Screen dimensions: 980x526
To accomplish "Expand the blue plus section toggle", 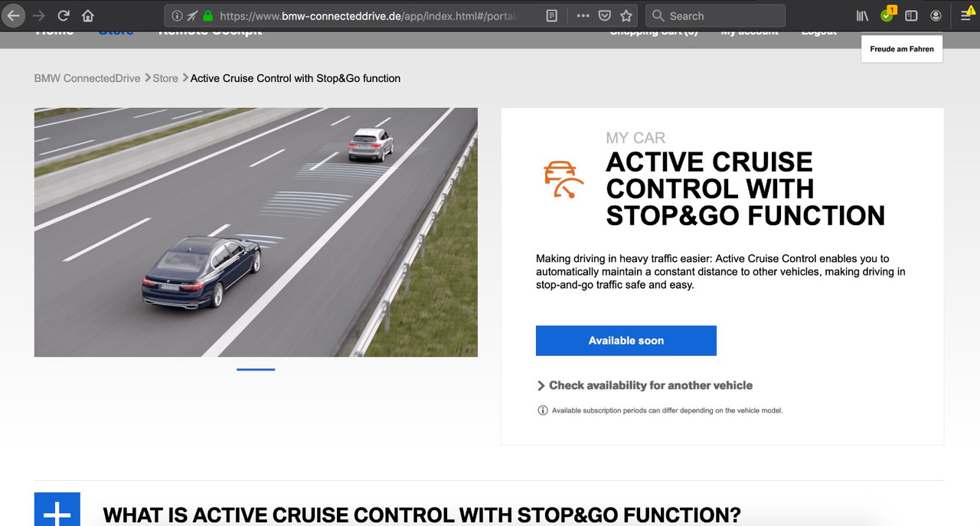I will point(57,509).
